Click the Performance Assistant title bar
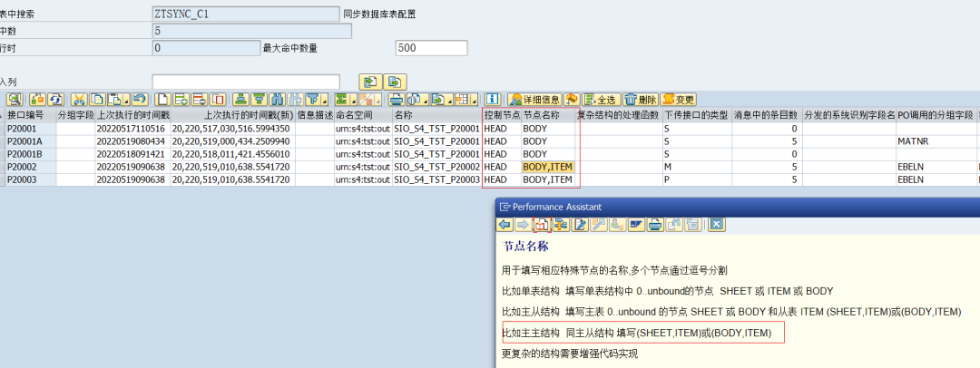The height and width of the screenshot is (368, 980). click(738, 207)
